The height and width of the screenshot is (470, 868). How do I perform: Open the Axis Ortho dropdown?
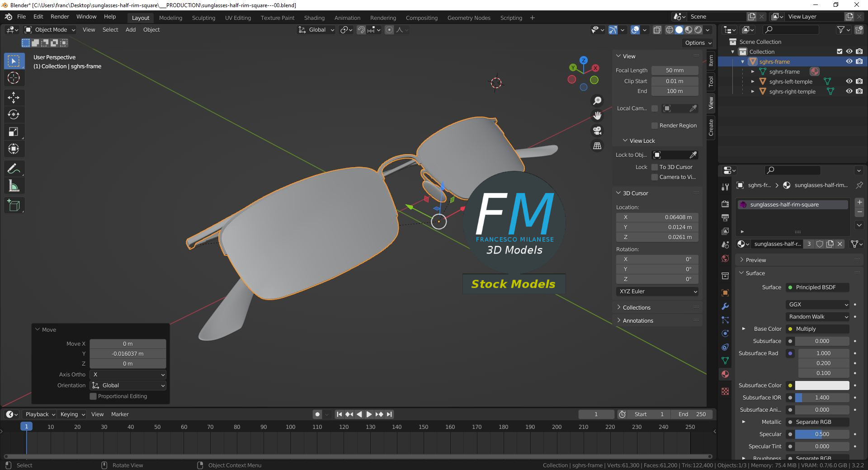(x=128, y=375)
